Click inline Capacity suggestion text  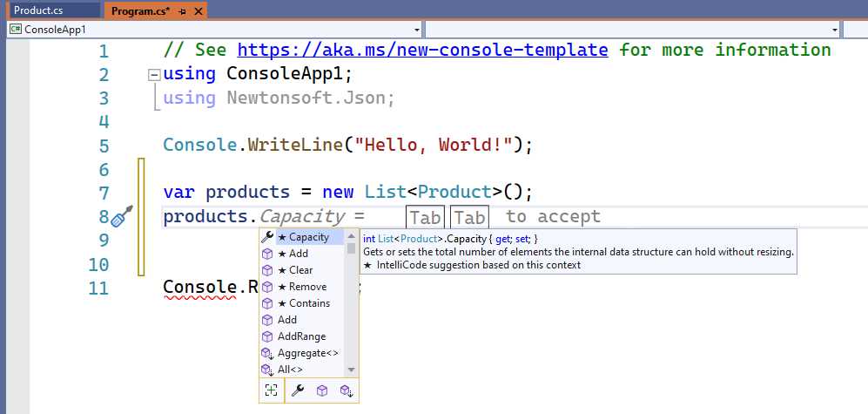click(302, 216)
